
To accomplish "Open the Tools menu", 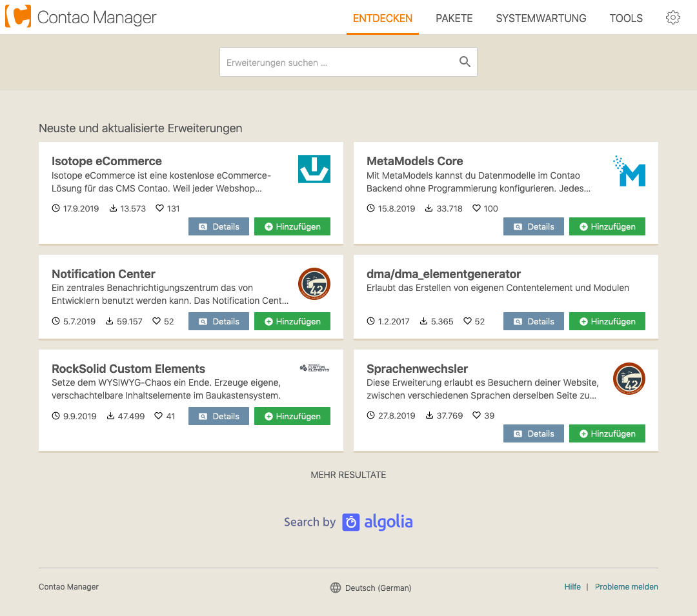I will (x=626, y=18).
